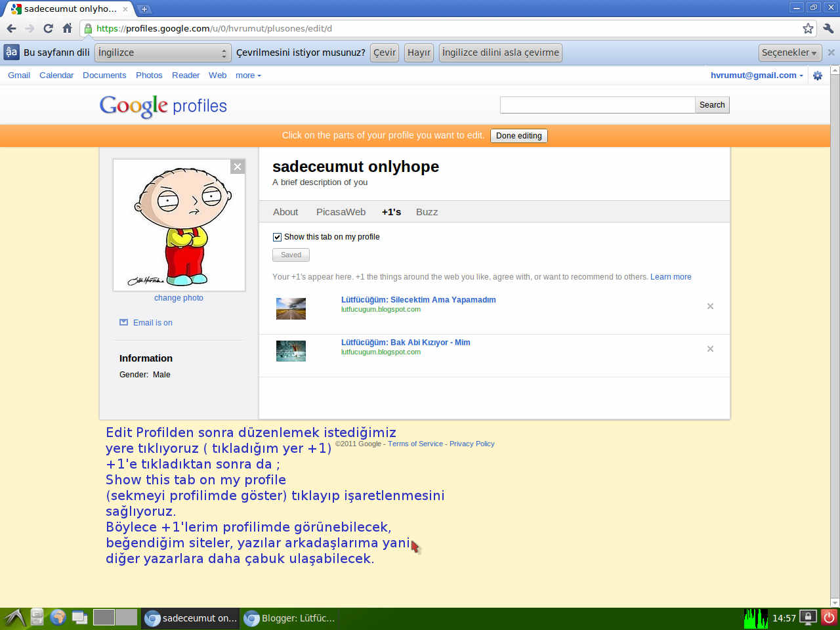Switch to the first workspace in the pager
Screen dimensions: 840x630
pyautogui.click(x=104, y=618)
